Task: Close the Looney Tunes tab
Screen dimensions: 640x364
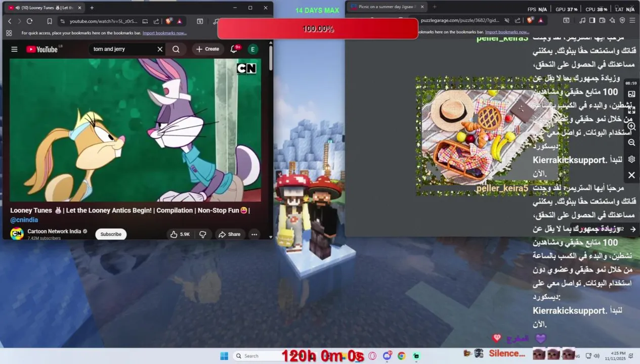Action: (x=79, y=8)
